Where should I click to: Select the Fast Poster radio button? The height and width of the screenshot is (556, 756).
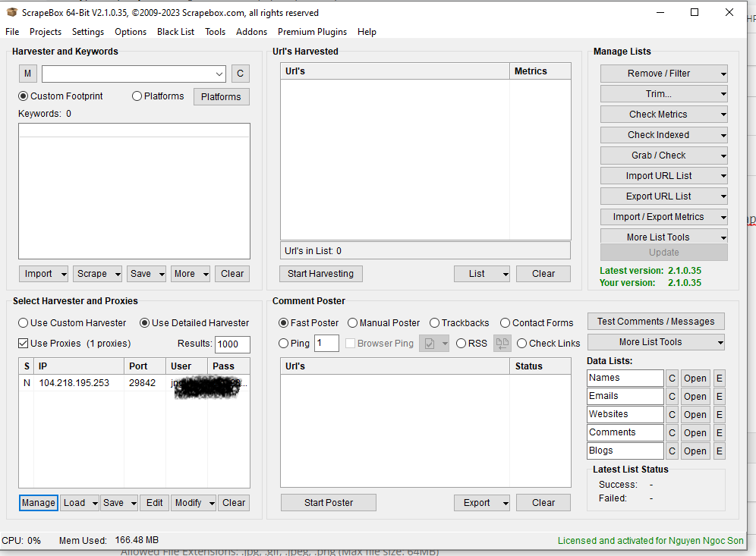point(284,323)
